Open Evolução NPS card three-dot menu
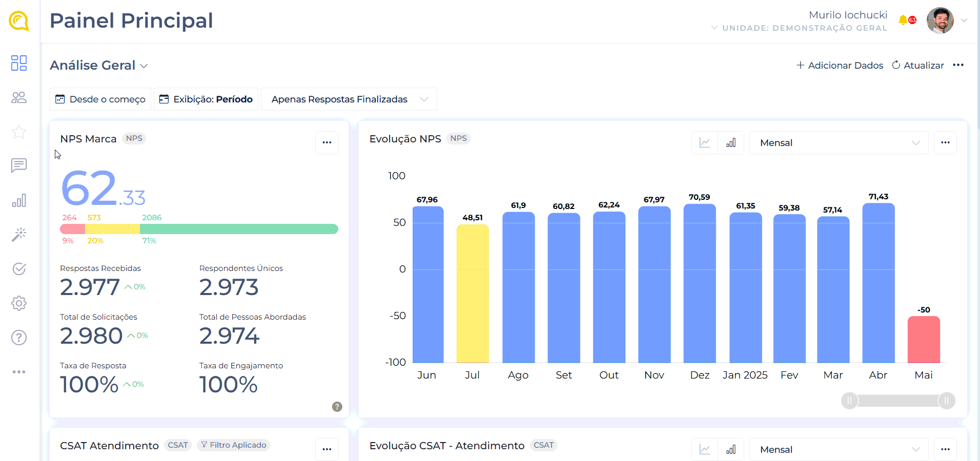 pos(945,142)
